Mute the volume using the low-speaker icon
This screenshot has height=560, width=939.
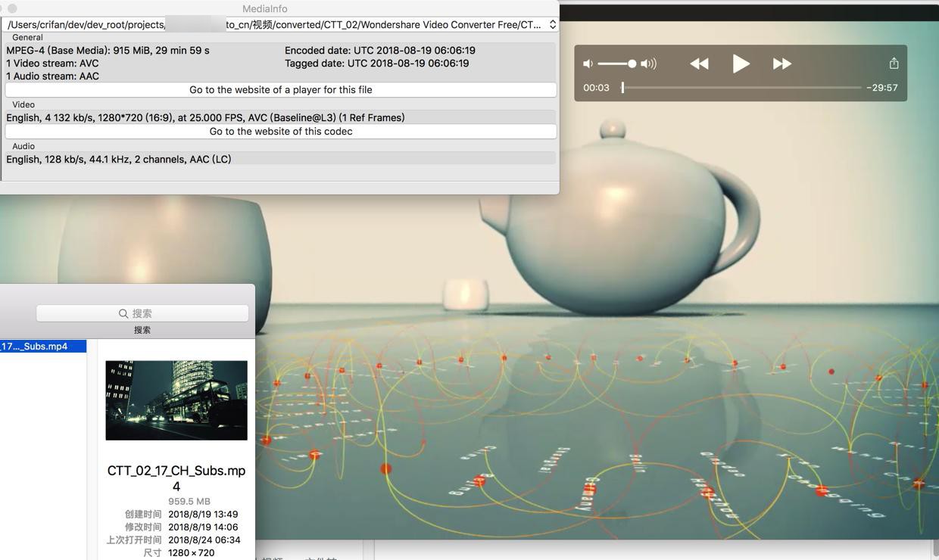[x=588, y=64]
